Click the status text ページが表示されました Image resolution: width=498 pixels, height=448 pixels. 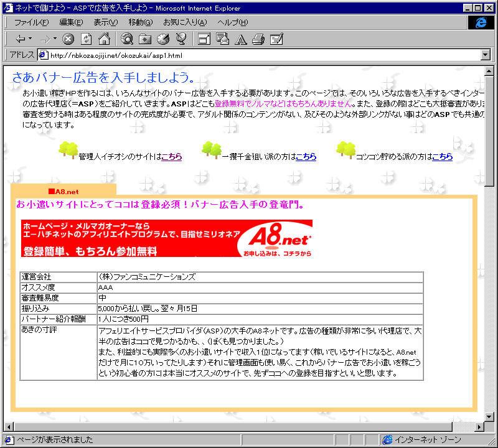55,440
